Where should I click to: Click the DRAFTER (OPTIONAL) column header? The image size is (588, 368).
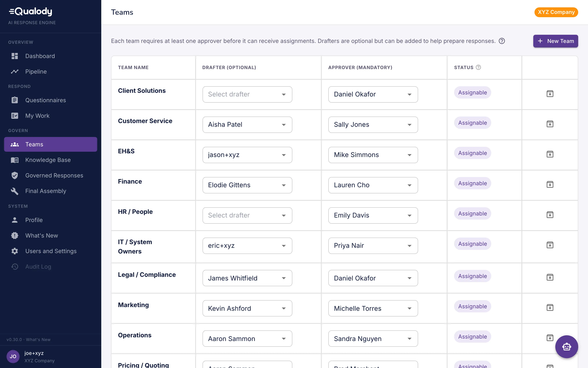[x=229, y=67]
